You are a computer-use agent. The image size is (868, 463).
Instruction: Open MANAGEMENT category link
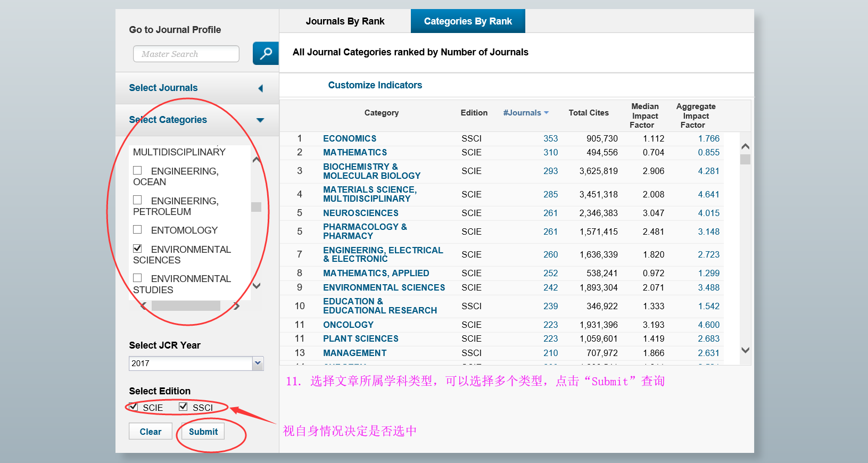click(x=355, y=353)
